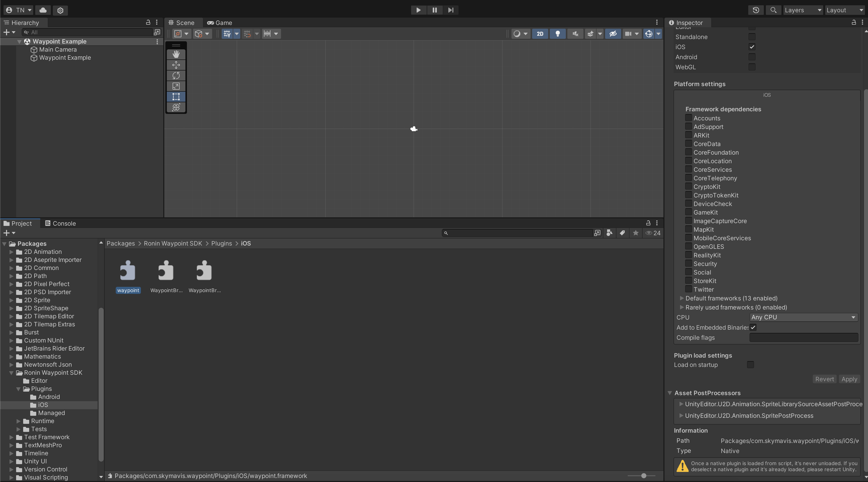Click the Step forward button

(451, 10)
